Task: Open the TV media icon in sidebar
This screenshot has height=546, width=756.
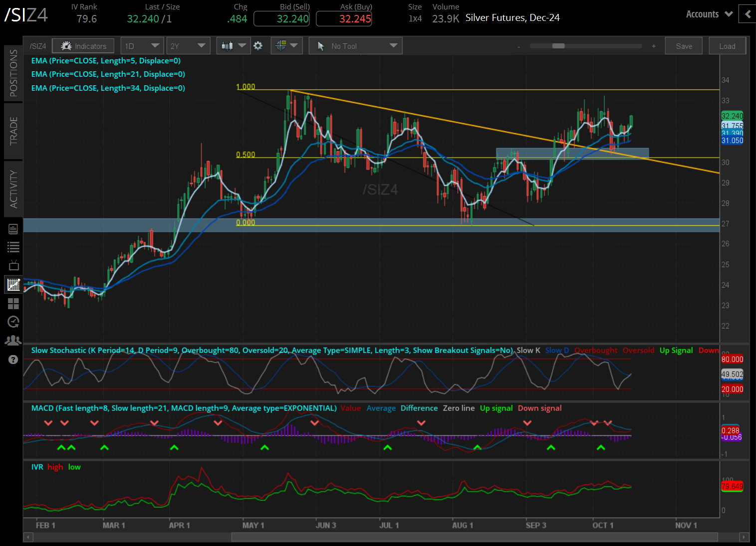Action: pos(13,265)
